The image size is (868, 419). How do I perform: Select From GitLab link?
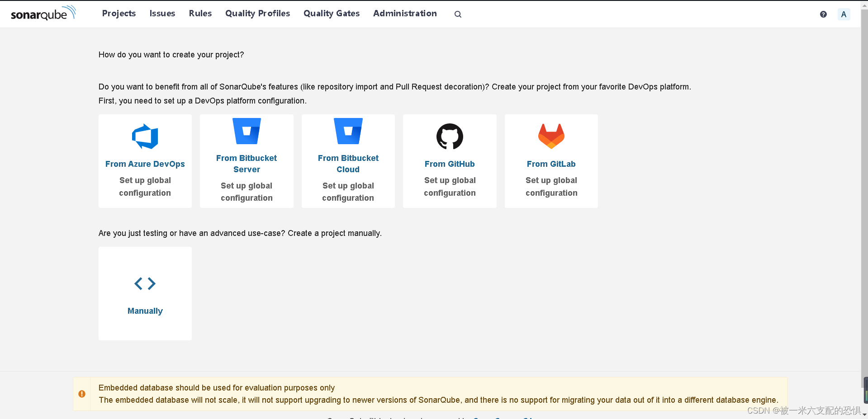tap(551, 164)
